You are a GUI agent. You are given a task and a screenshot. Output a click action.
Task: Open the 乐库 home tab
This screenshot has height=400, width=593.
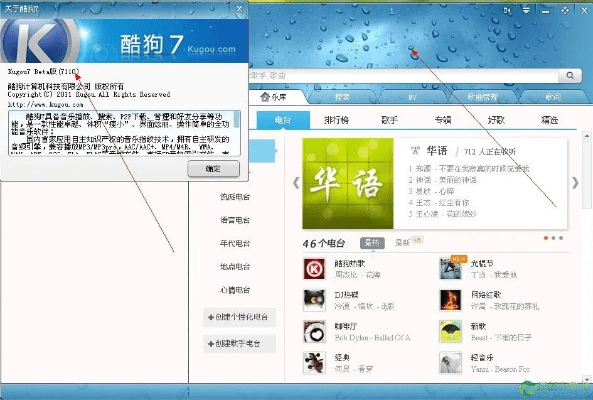(277, 97)
